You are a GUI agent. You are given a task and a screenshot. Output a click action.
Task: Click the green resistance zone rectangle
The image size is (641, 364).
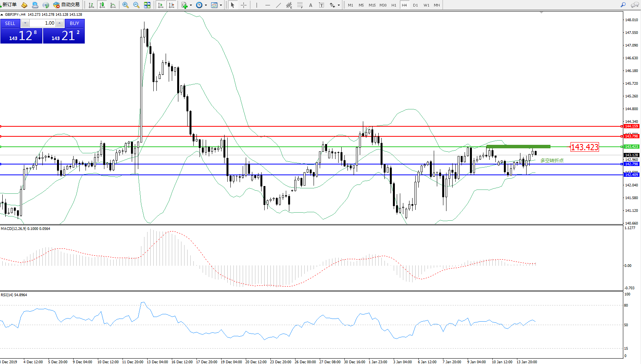518,146
